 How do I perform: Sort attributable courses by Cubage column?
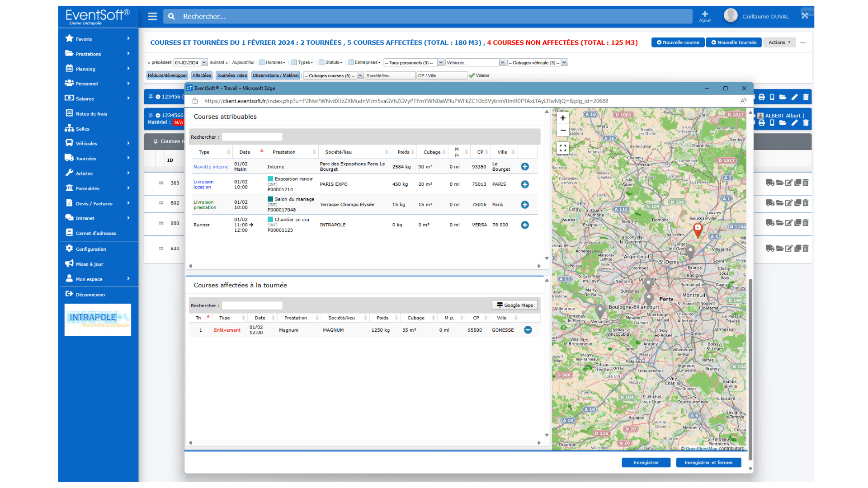pyautogui.click(x=432, y=152)
